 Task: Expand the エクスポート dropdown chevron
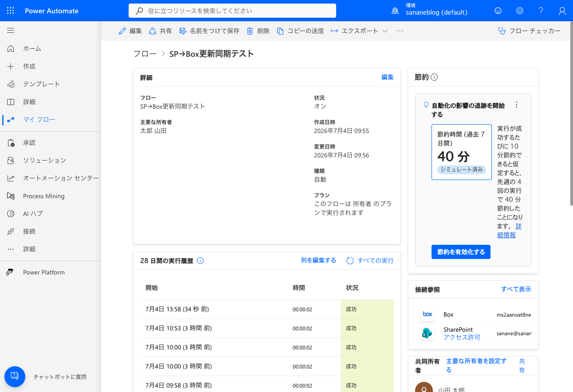pos(385,31)
